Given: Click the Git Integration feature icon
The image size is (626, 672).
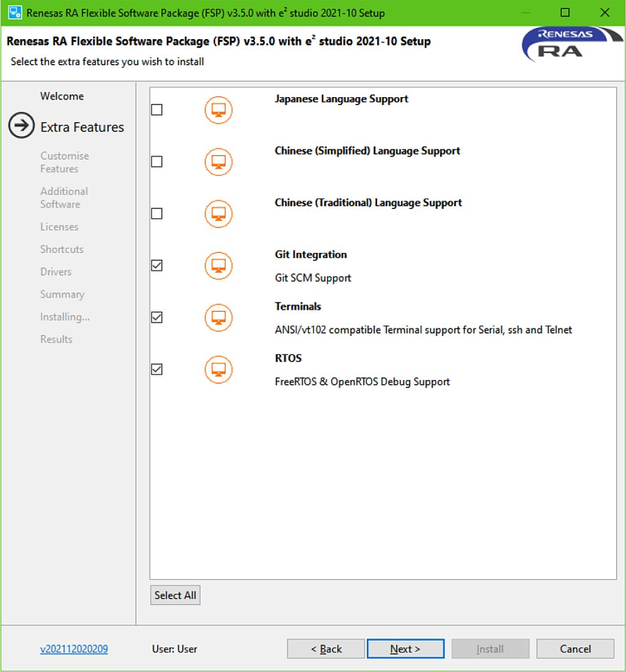Looking at the screenshot, I should [x=218, y=266].
